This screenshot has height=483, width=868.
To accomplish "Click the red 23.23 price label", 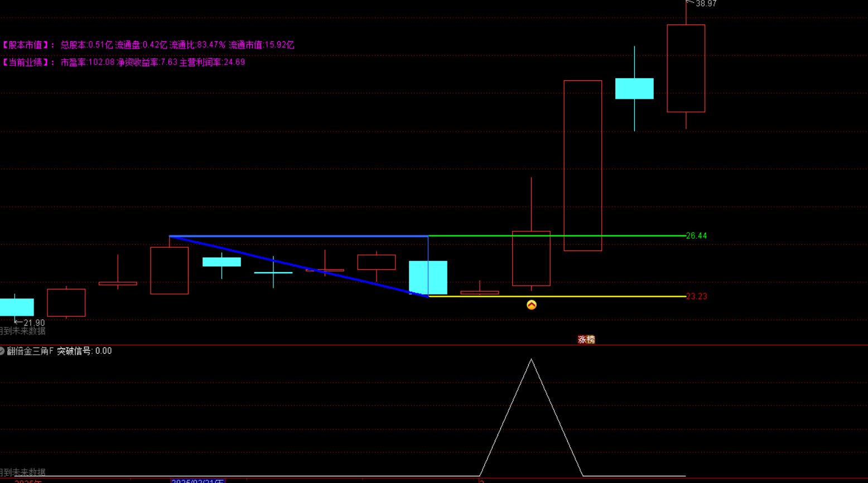I will 696,297.
